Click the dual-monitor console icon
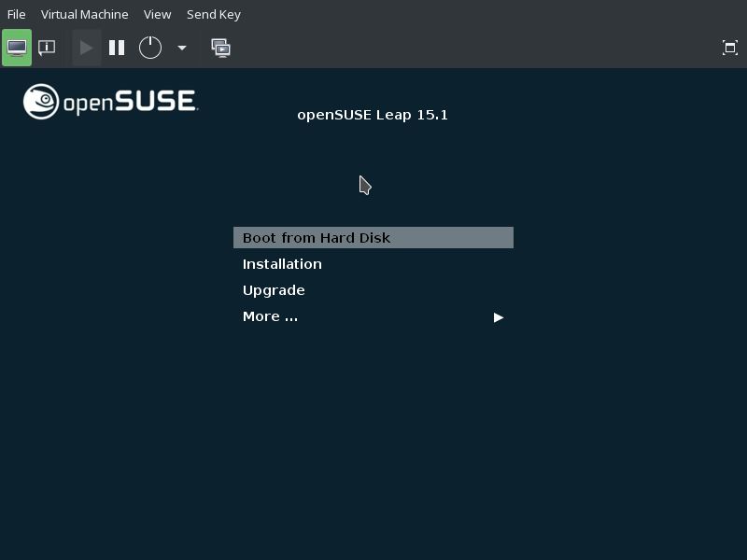Viewport: 747px width, 560px height. click(221, 48)
